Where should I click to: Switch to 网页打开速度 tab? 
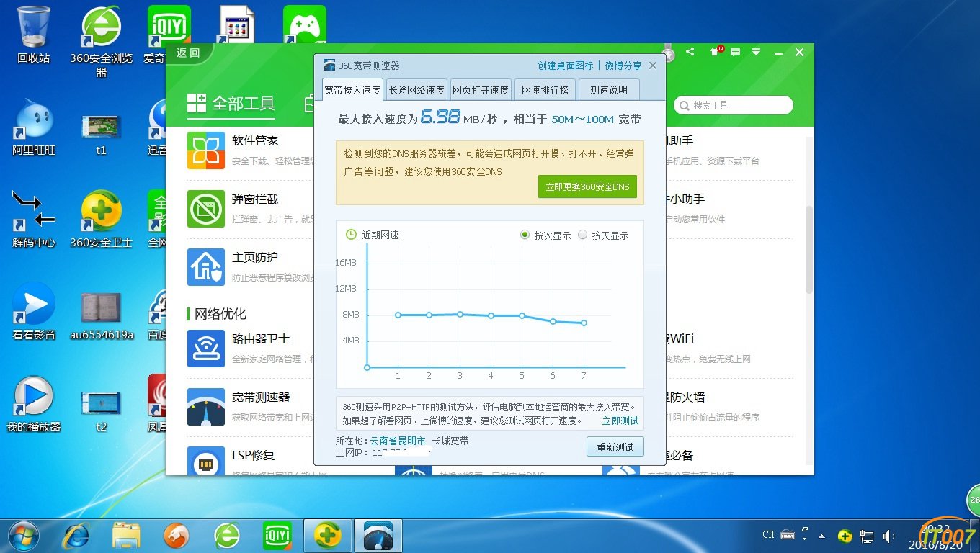[481, 90]
